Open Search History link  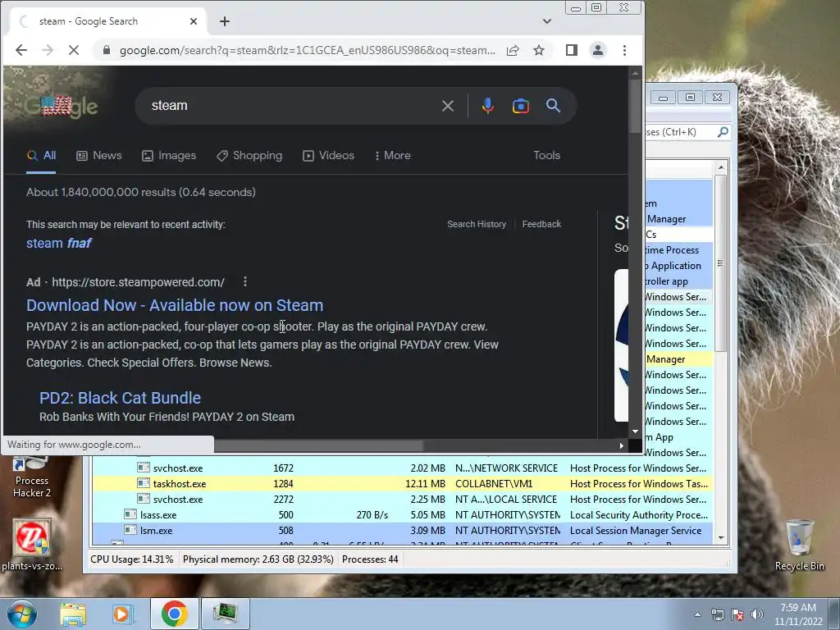[x=477, y=225]
